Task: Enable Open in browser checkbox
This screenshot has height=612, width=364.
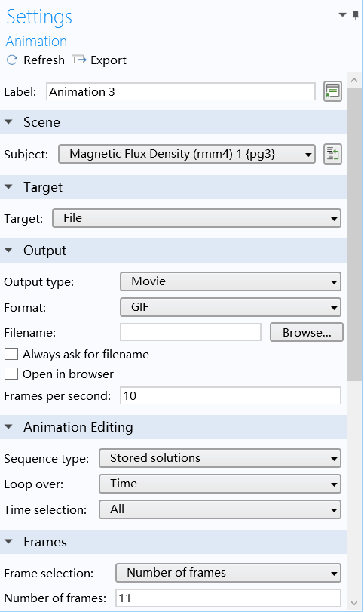Action: (11, 374)
